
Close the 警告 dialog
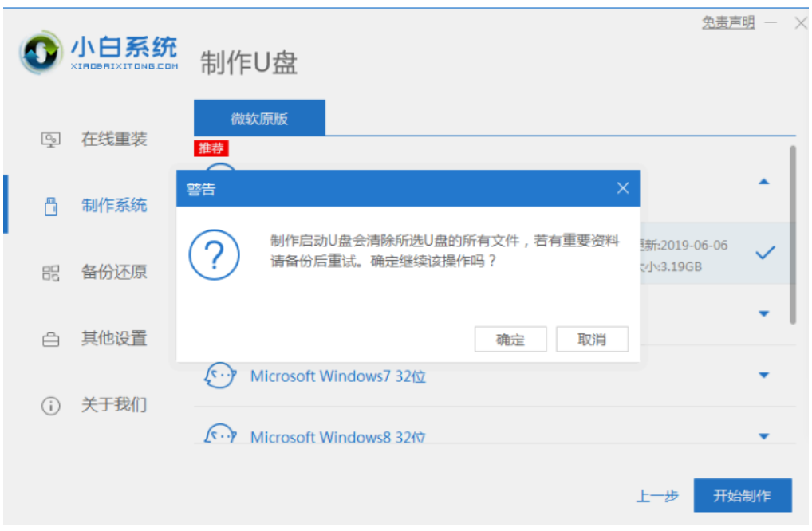pyautogui.click(x=623, y=189)
